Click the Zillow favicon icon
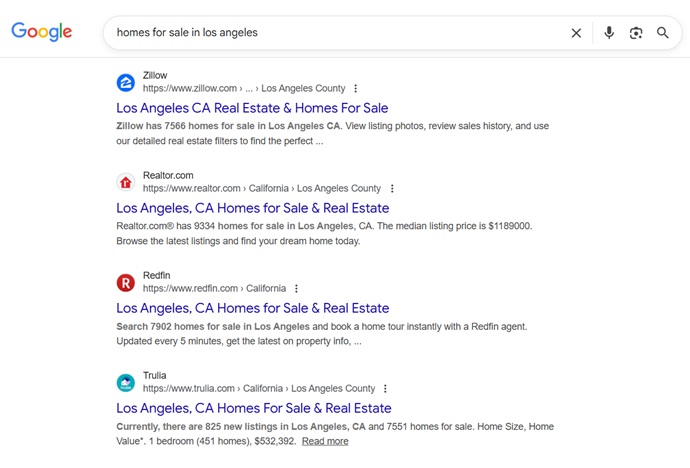This screenshot has height=468, width=690. [125, 82]
